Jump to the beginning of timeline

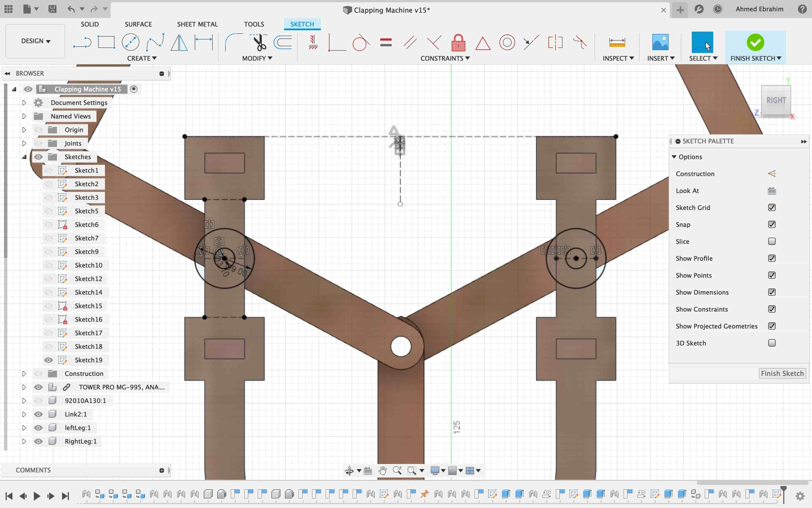click(9, 496)
